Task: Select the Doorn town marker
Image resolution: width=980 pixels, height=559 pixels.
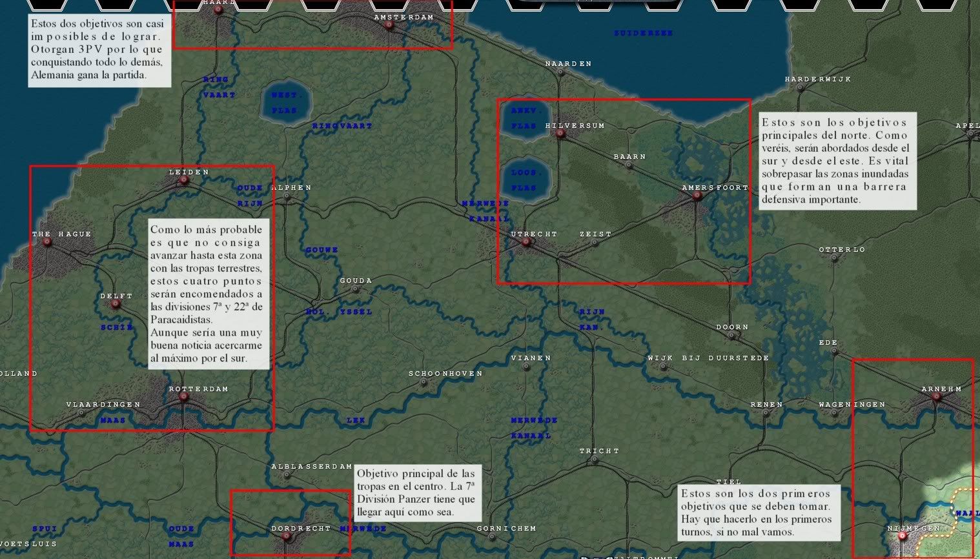Action: tap(731, 335)
